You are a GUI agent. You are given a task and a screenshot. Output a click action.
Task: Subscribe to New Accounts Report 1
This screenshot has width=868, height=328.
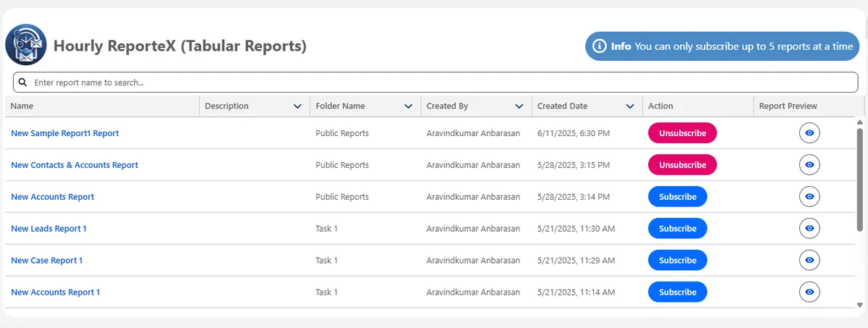(x=678, y=293)
